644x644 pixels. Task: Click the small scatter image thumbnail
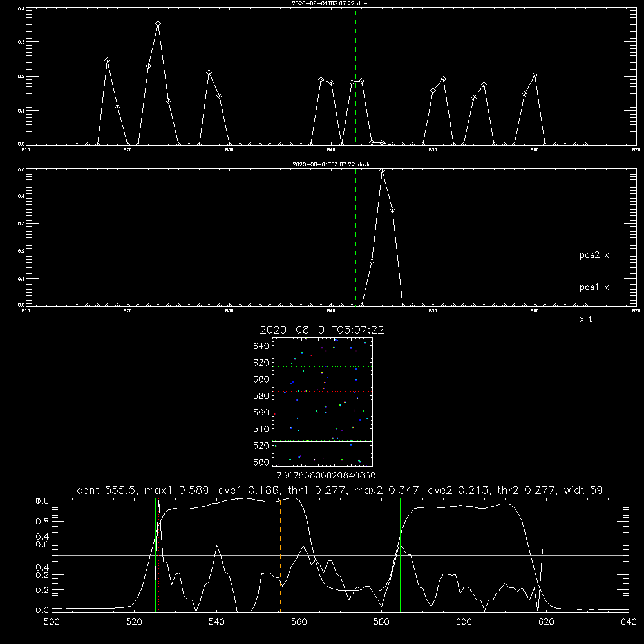coord(323,402)
